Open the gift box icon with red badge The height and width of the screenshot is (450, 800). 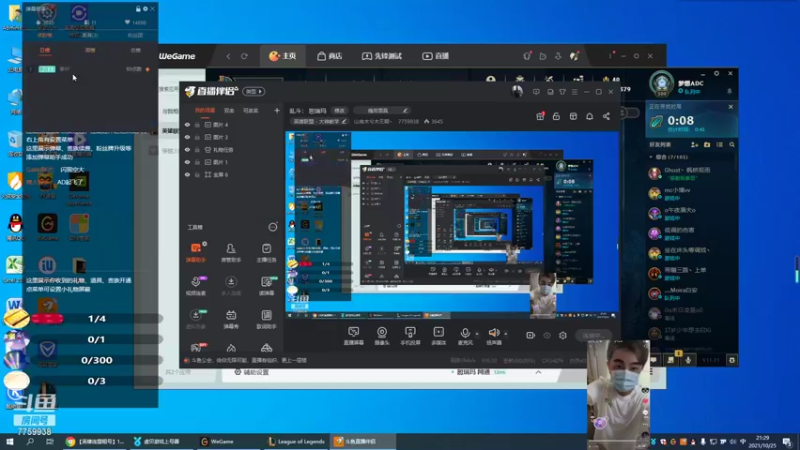(540, 116)
